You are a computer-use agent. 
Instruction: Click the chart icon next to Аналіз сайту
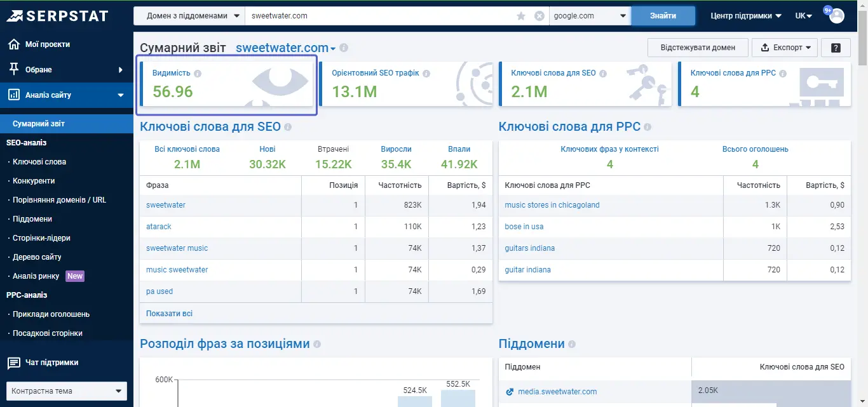[13, 95]
